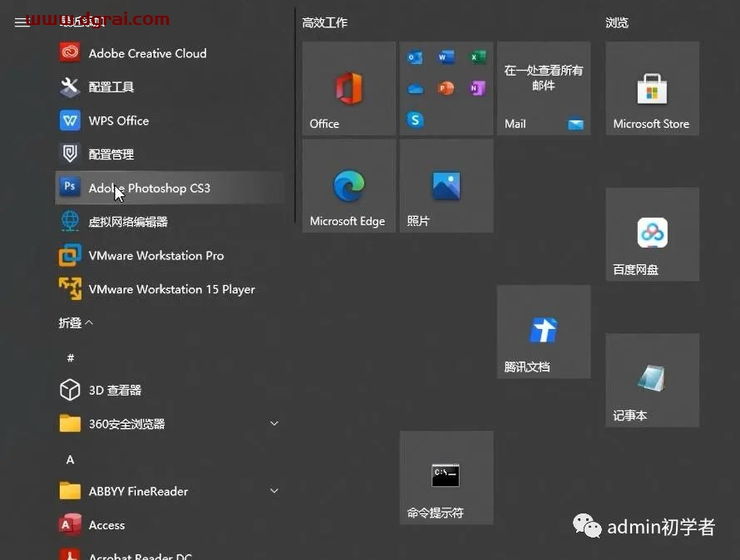Click the Word icon in Office tile group
Screen dimensions: 740x560
tap(446, 57)
